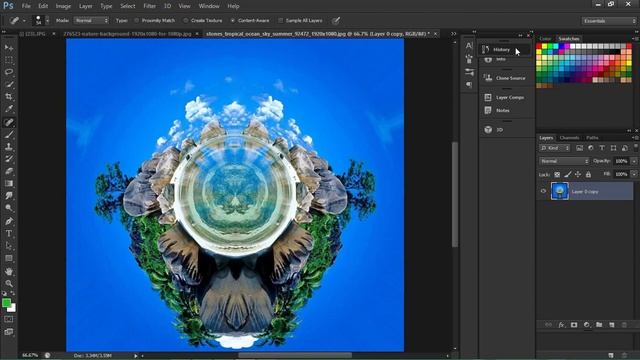Viewport: 640px width, 360px height.
Task: Open the Character panel icon
Action: pyautogui.click(x=469, y=46)
